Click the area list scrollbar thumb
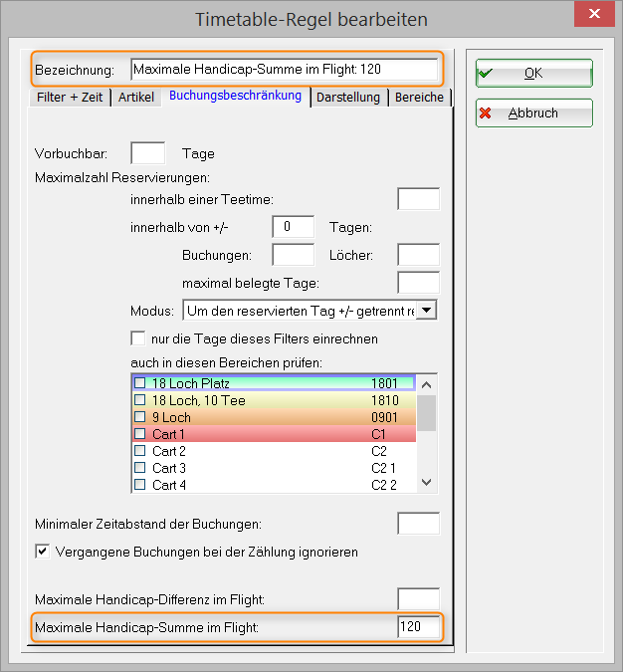 (x=426, y=413)
